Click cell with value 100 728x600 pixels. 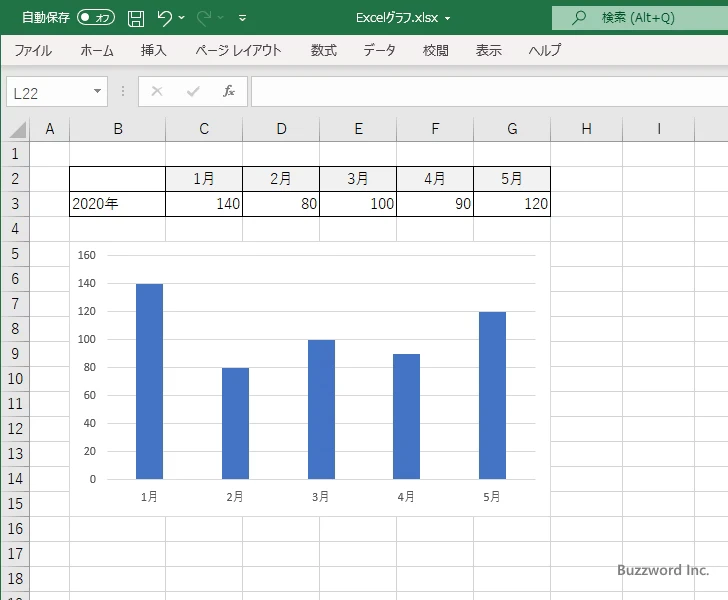coord(358,204)
